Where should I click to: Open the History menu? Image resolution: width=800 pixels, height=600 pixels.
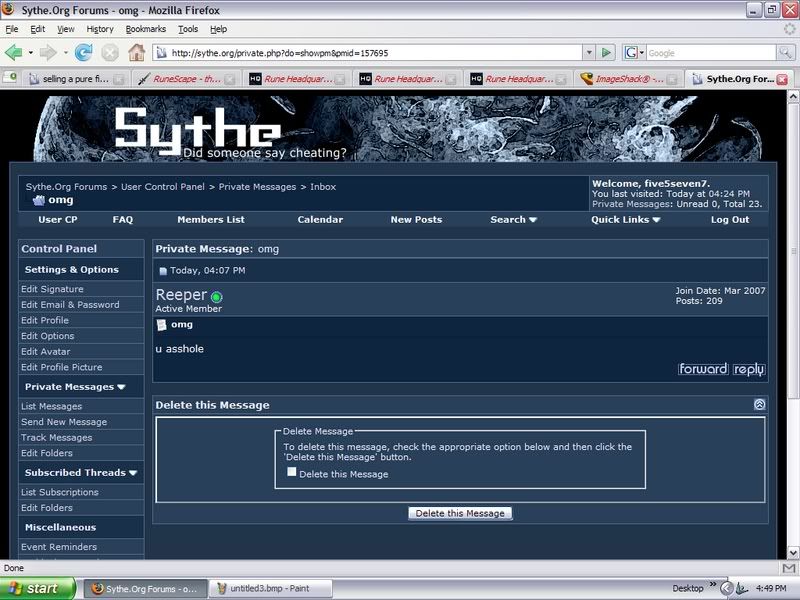100,29
